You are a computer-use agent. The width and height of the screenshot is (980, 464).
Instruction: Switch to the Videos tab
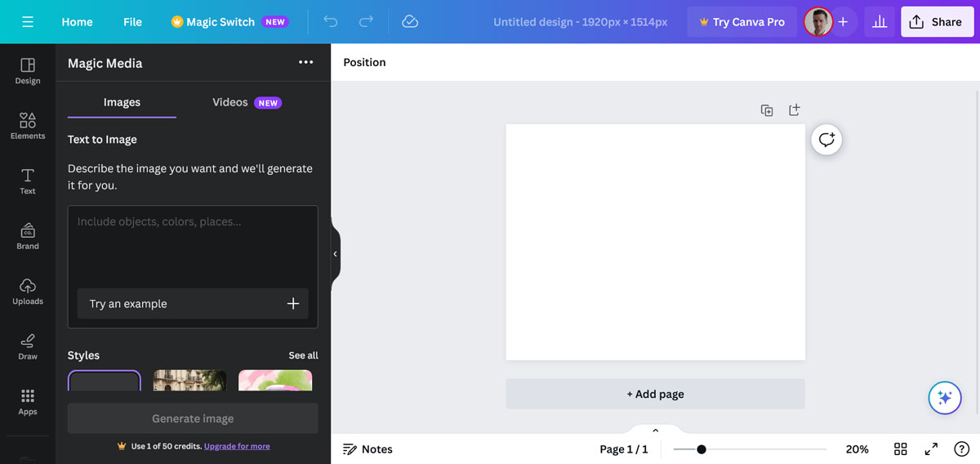click(x=246, y=102)
